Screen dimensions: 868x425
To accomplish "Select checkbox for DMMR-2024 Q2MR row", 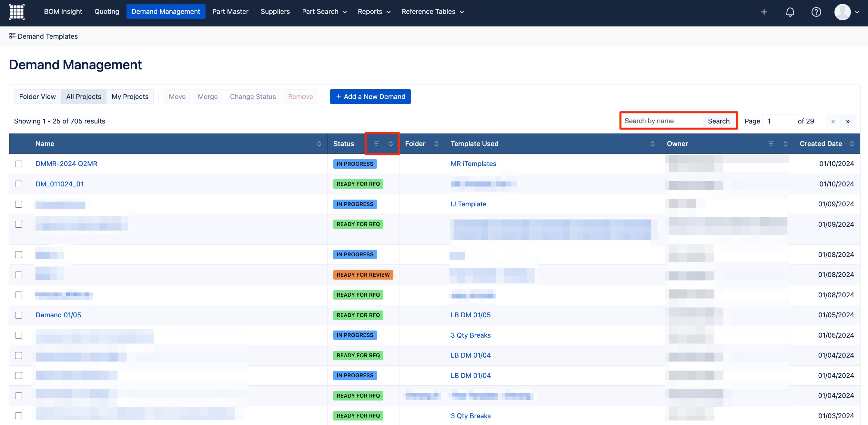I will (18, 164).
